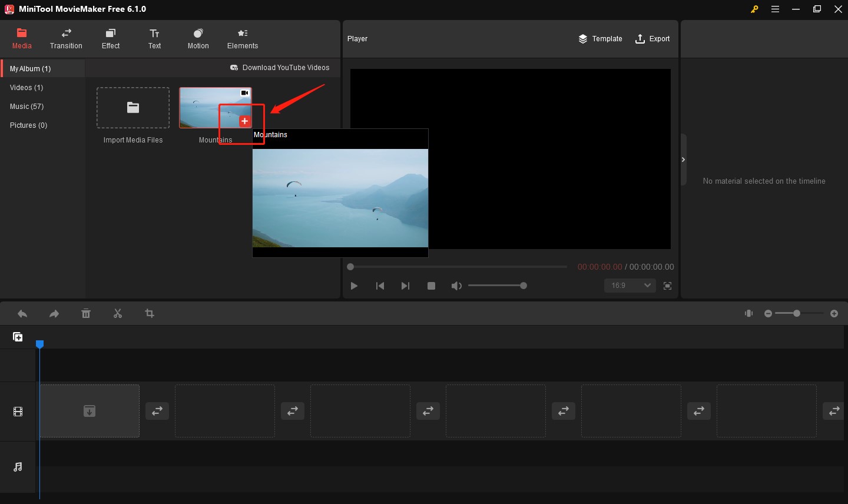Toggle the speaker volume icon in the Player
This screenshot has height=504, width=848.
coord(456,286)
